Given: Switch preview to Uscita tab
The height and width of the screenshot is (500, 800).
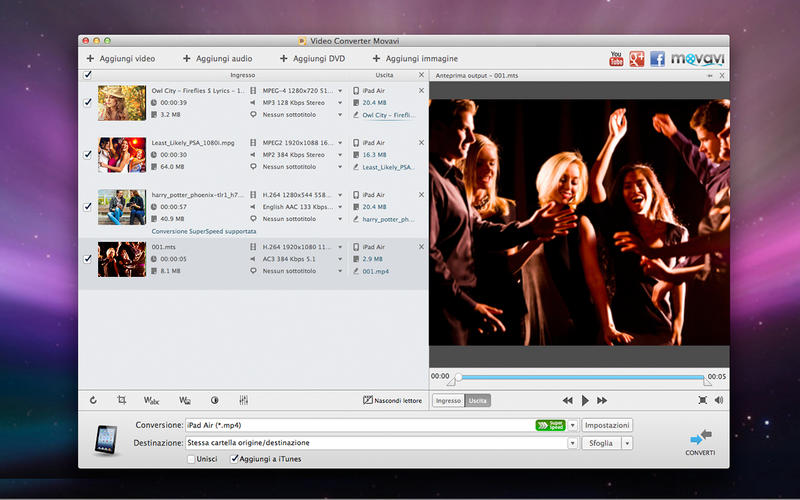Looking at the screenshot, I should [x=478, y=401].
